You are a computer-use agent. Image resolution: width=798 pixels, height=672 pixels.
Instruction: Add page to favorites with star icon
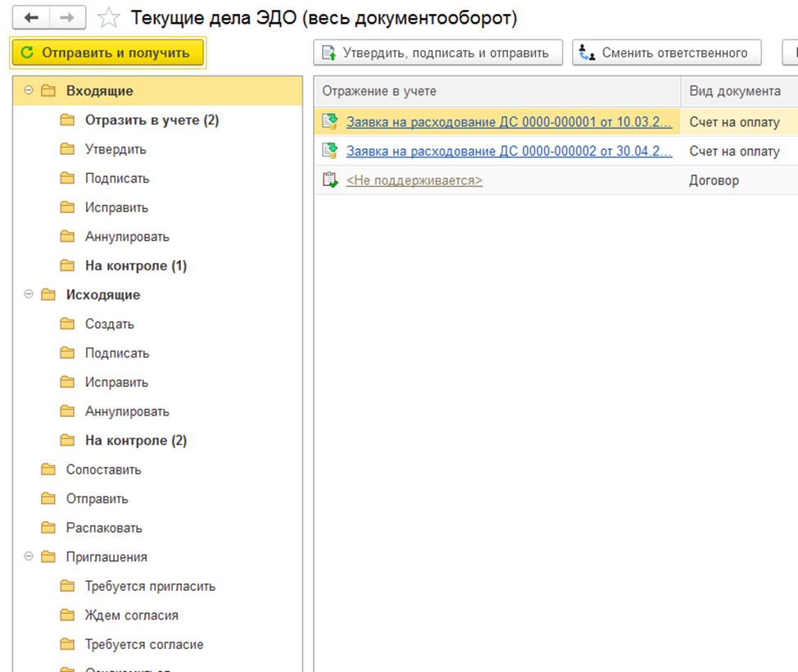[108, 18]
